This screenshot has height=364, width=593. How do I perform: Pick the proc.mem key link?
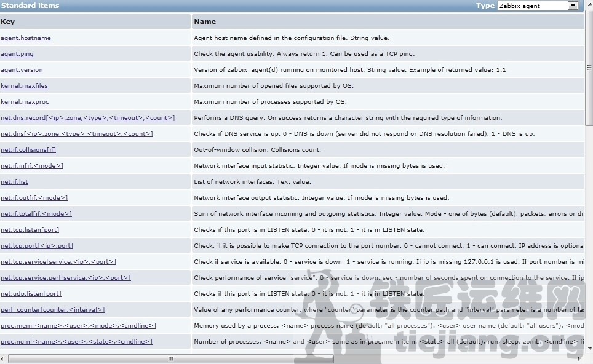(78, 325)
